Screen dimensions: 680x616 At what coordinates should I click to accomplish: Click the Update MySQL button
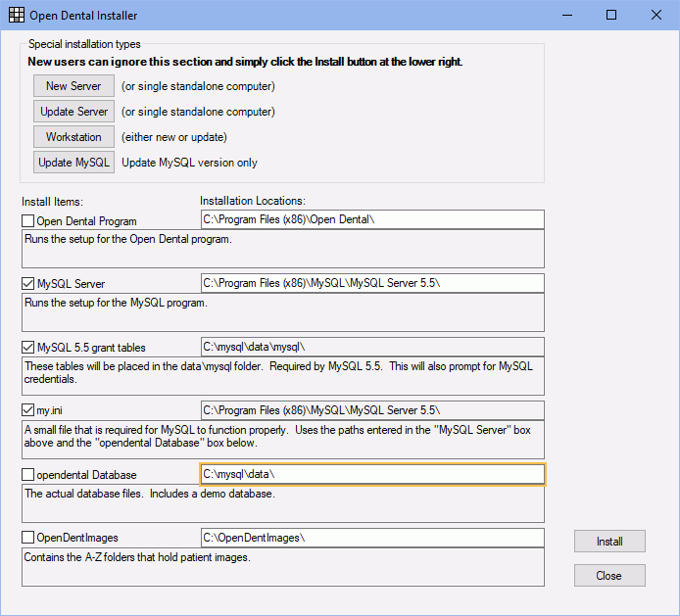point(73,163)
